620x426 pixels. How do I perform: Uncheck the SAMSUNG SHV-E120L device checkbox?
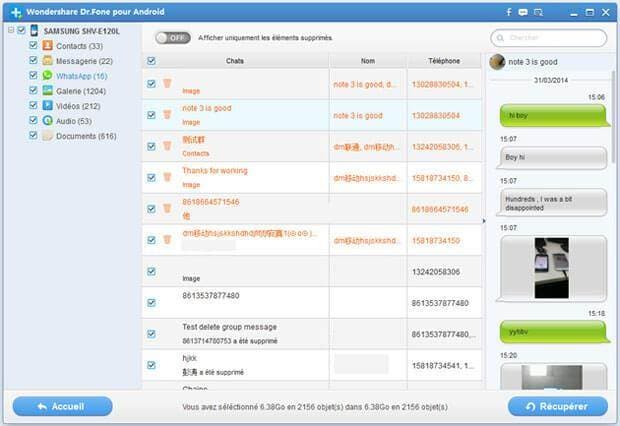pos(21,30)
